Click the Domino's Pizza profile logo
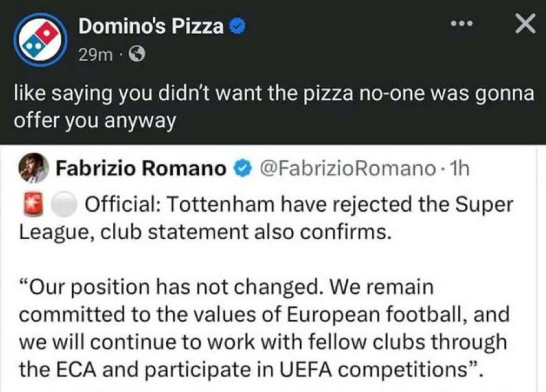 (x=37, y=39)
